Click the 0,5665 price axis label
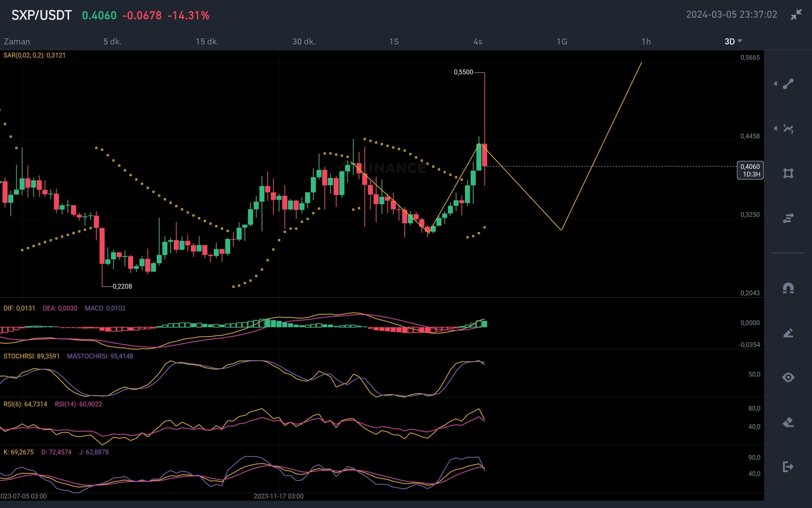Screen dimensions: 812x508 pyautogui.click(x=750, y=57)
